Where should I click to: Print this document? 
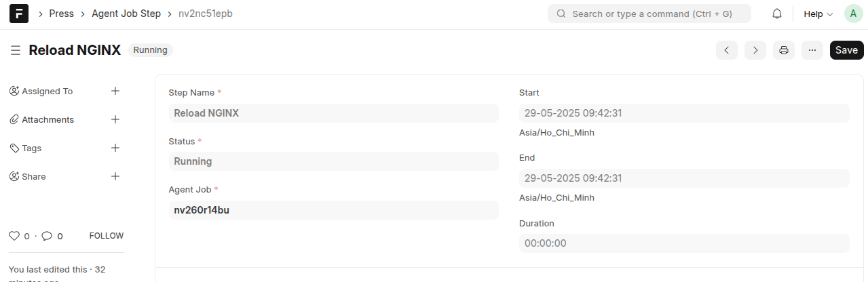coord(784,50)
